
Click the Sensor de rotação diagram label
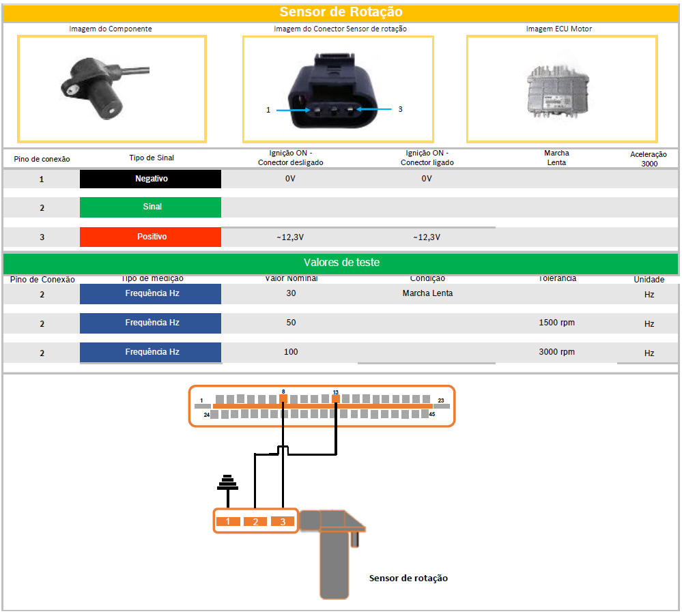[408, 578]
